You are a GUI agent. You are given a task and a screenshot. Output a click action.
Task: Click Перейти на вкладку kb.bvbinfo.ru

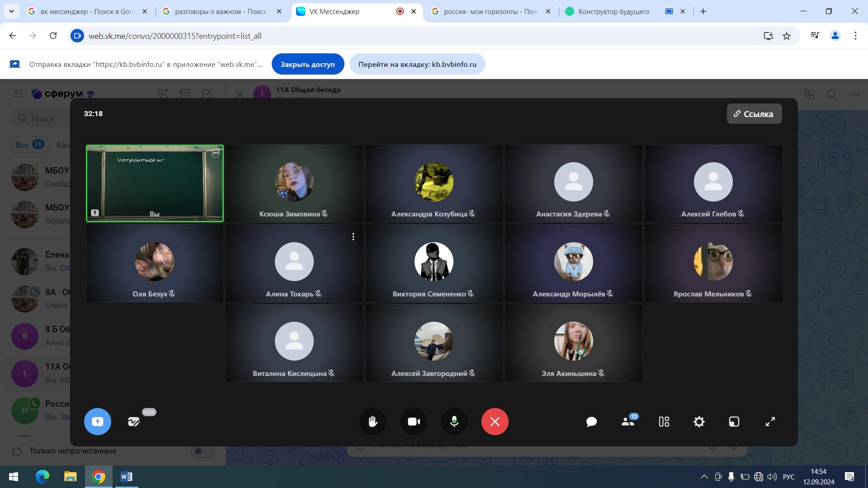tap(417, 64)
